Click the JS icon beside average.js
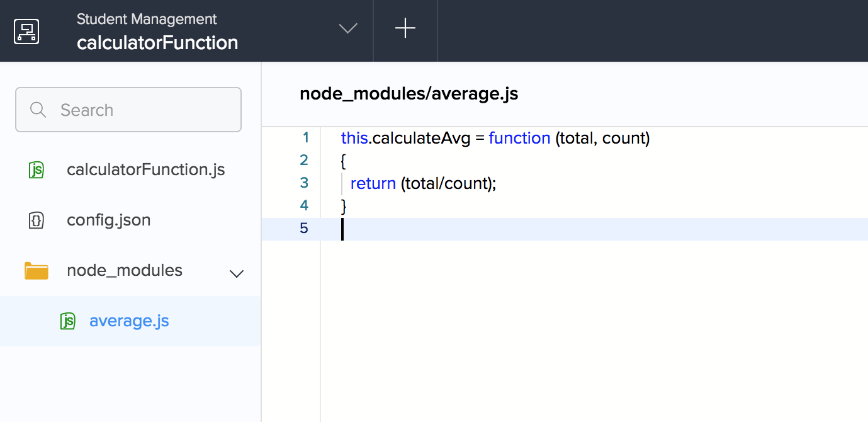Viewport: 868px width, 422px height. tap(67, 321)
